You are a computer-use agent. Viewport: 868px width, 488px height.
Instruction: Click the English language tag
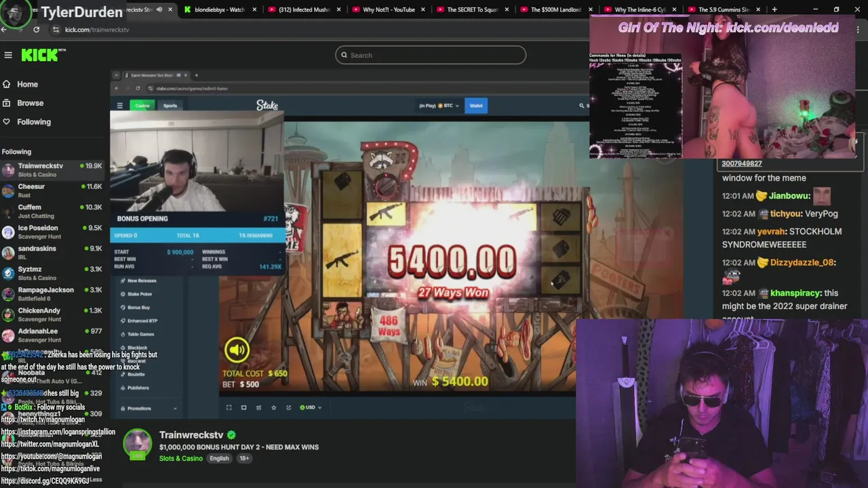(219, 459)
